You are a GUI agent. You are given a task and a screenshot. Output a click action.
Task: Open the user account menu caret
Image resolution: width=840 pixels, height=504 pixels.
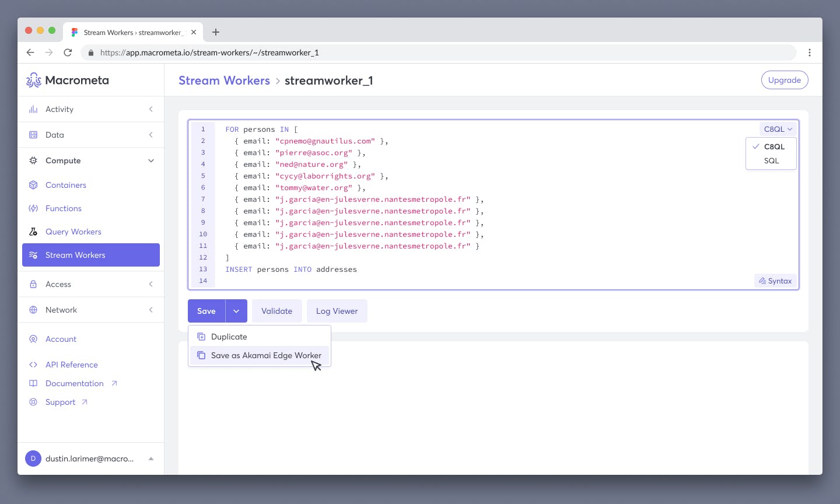151,459
